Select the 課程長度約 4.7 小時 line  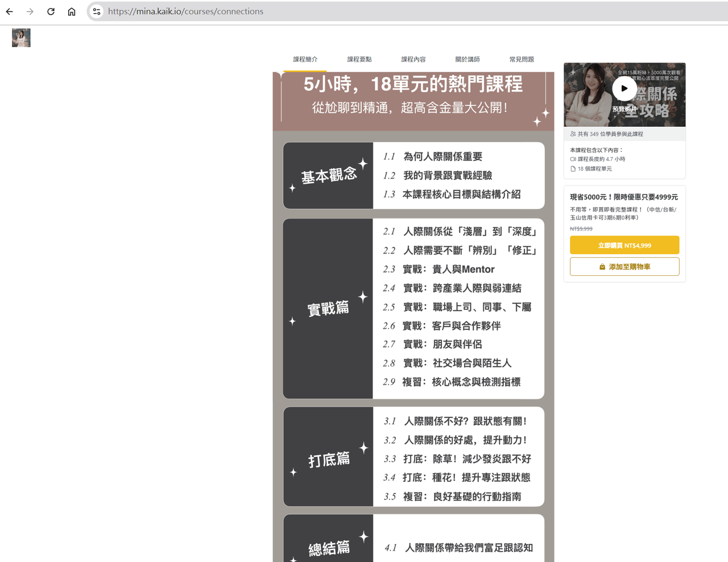pyautogui.click(x=601, y=159)
